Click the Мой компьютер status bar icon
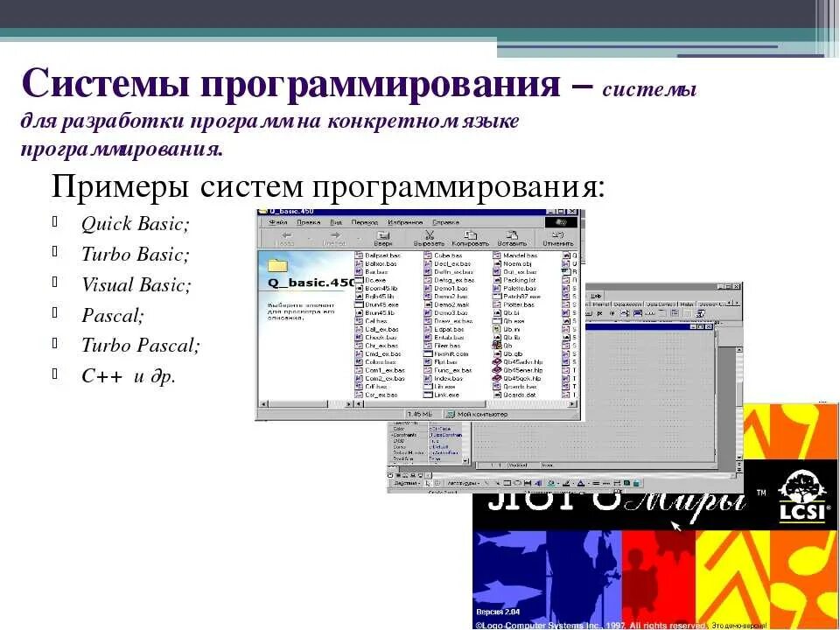840x630 pixels. click(x=451, y=414)
